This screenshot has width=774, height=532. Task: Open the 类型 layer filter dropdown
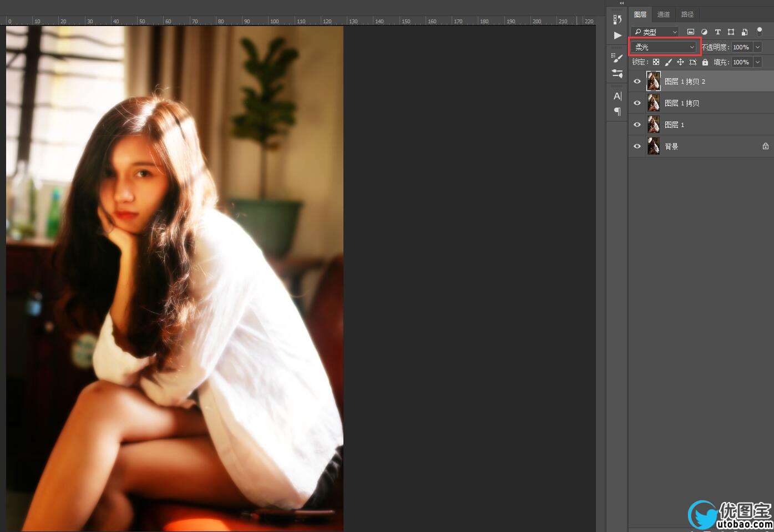click(655, 32)
